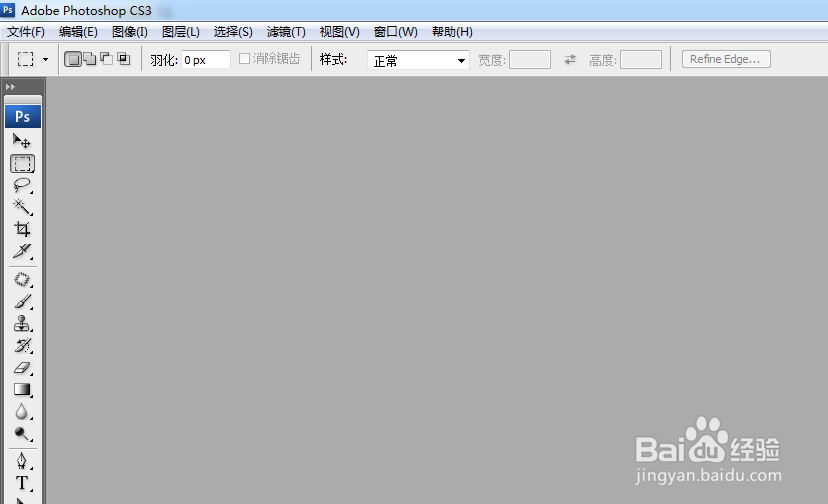Open the 滤镜(T) menu
The width and height of the screenshot is (828, 504).
pos(286,32)
